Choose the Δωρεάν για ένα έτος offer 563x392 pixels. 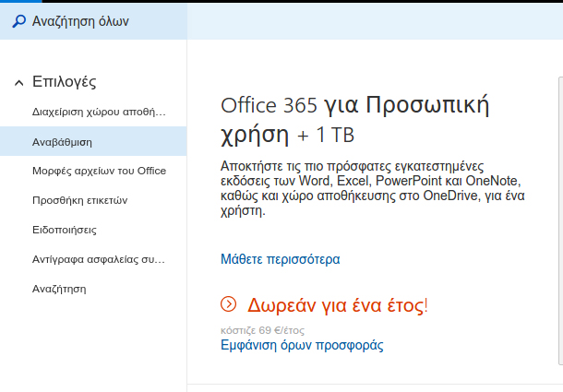pos(338,305)
